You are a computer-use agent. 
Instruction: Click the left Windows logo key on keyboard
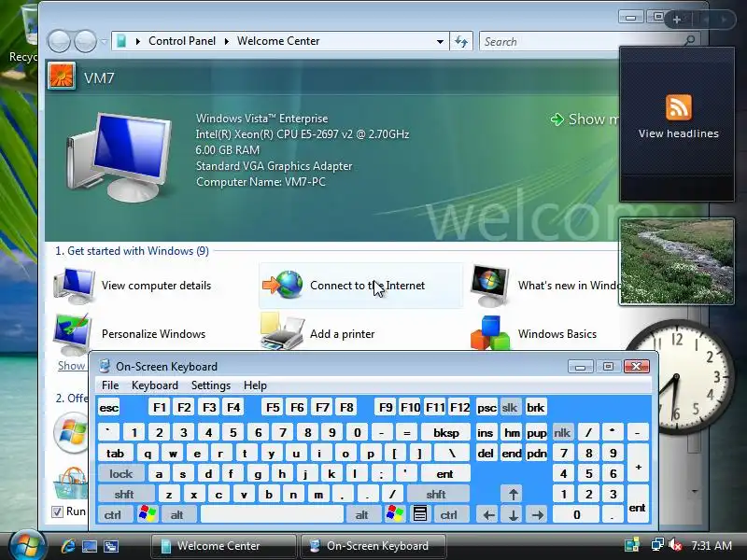(x=148, y=514)
